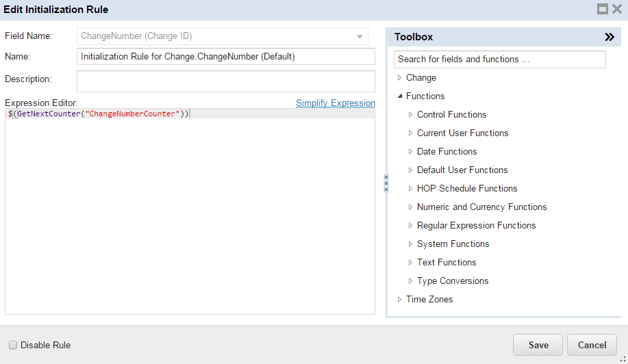This screenshot has height=364, width=628.
Task: Click inside the Expression Editor area
Action: [x=190, y=212]
